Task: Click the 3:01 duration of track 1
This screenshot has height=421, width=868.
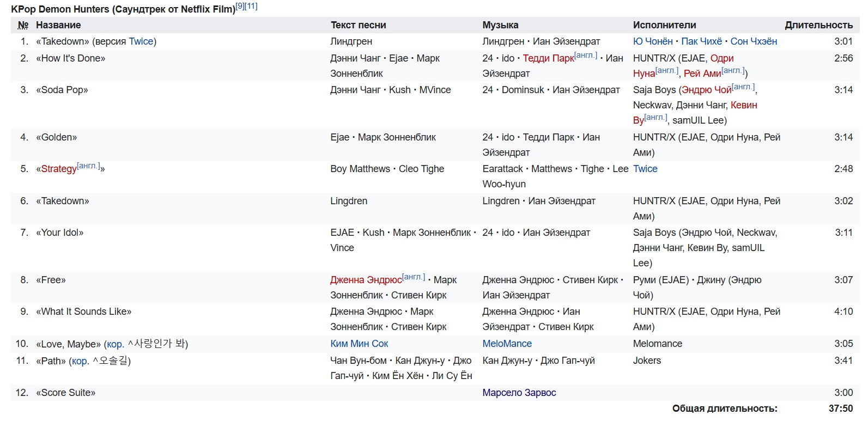Action: [843, 41]
